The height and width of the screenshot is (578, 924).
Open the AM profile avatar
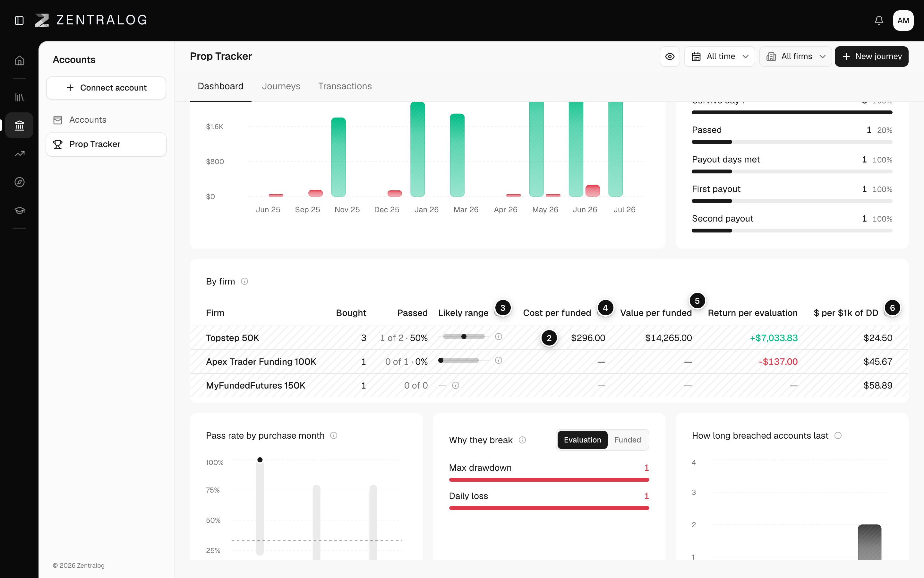[903, 20]
